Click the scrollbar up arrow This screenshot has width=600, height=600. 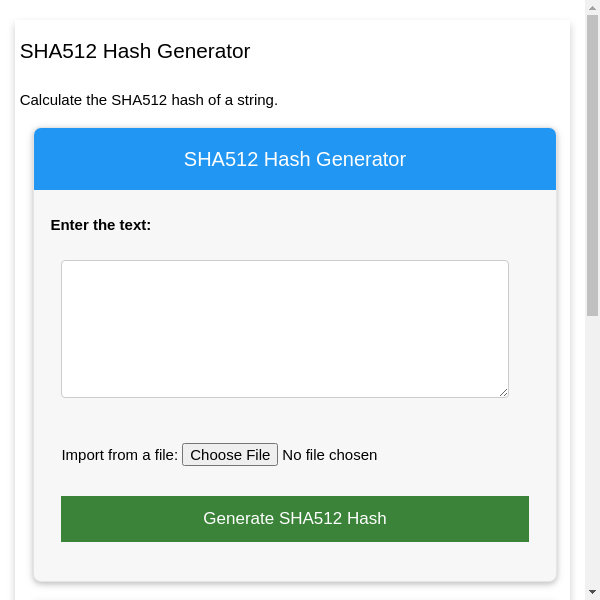click(x=592, y=8)
